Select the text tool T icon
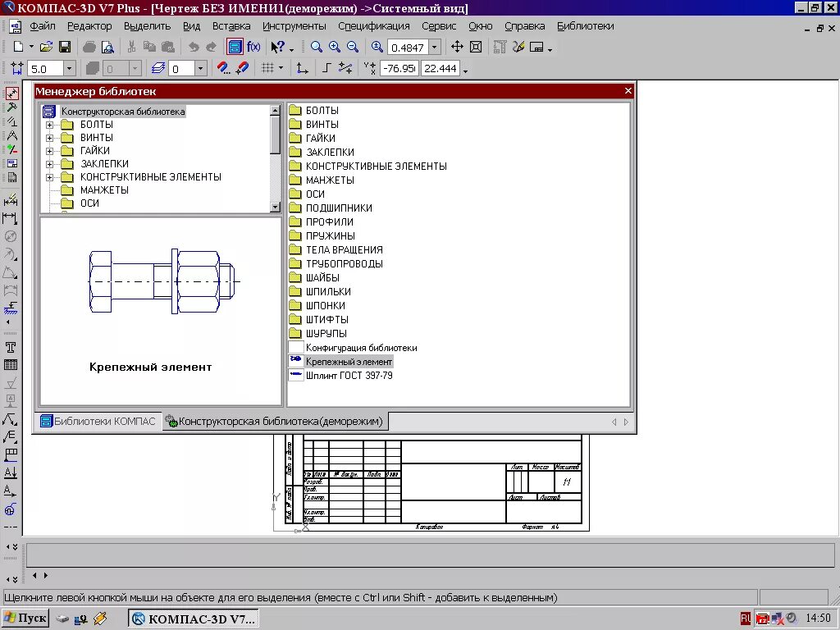The height and width of the screenshot is (630, 840). (x=10, y=348)
